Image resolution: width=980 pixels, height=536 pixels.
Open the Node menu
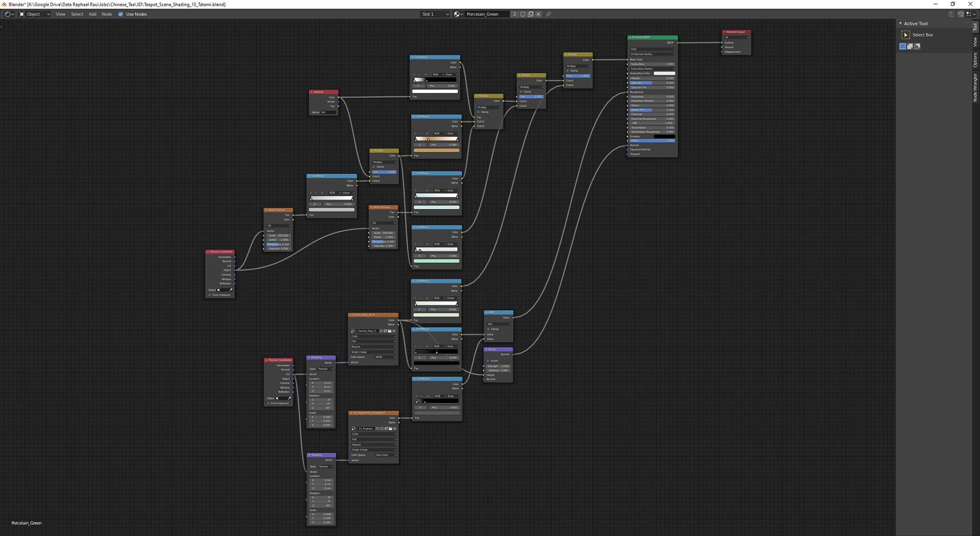click(x=107, y=14)
